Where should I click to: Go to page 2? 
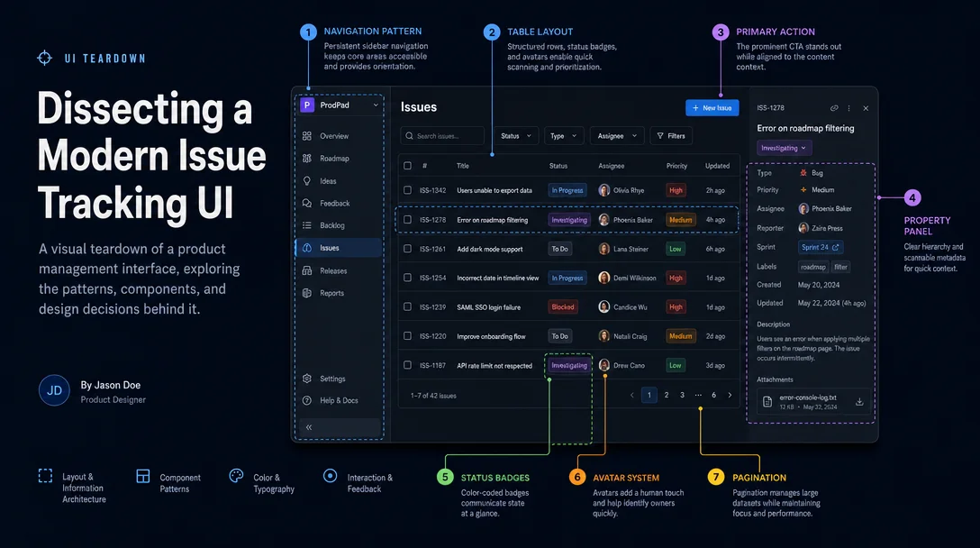coord(667,396)
